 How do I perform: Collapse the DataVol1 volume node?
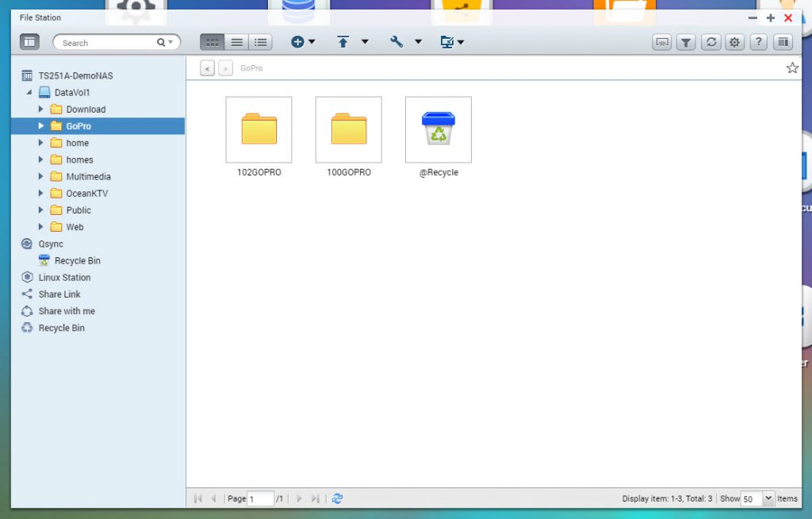coord(29,93)
